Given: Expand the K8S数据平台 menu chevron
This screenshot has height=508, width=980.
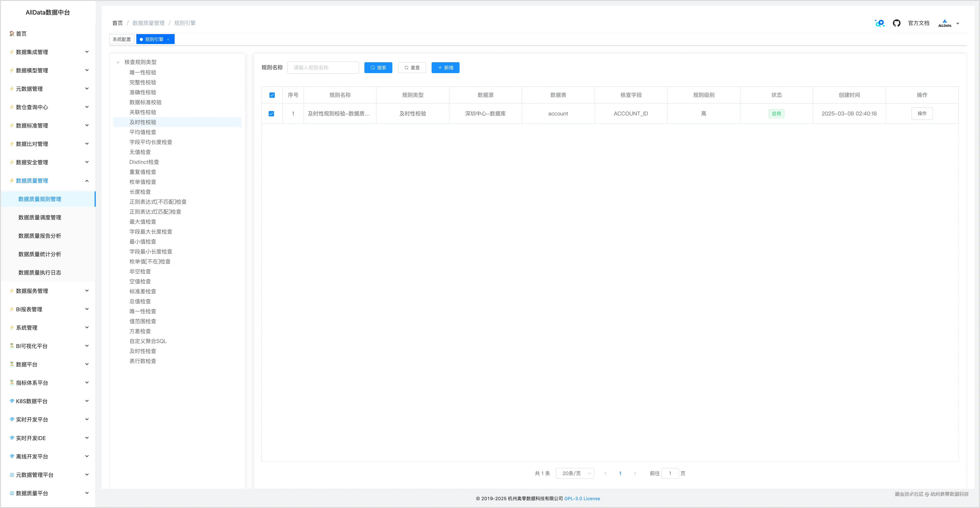Looking at the screenshot, I should pyautogui.click(x=87, y=401).
